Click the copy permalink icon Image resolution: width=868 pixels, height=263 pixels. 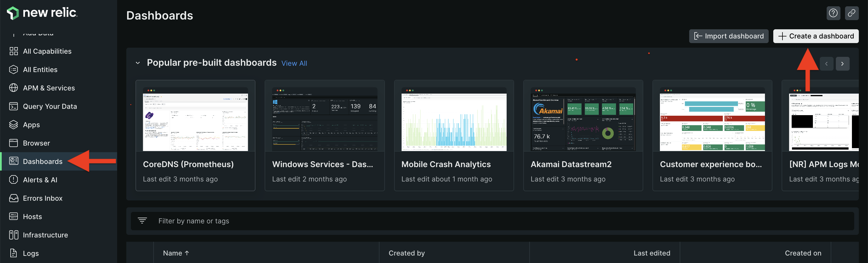click(851, 13)
